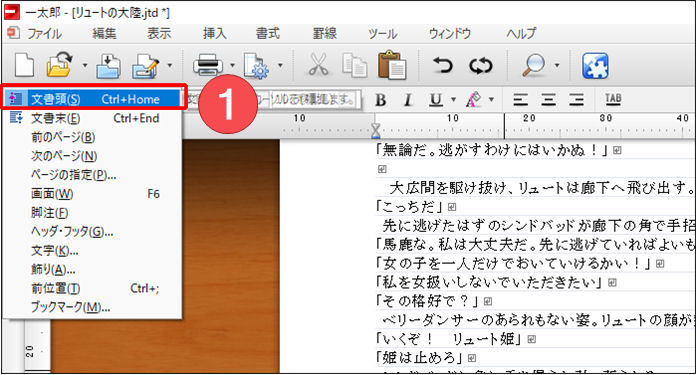Open the ファイル menu
Viewport: 697px width, 375px height.
tap(45, 34)
